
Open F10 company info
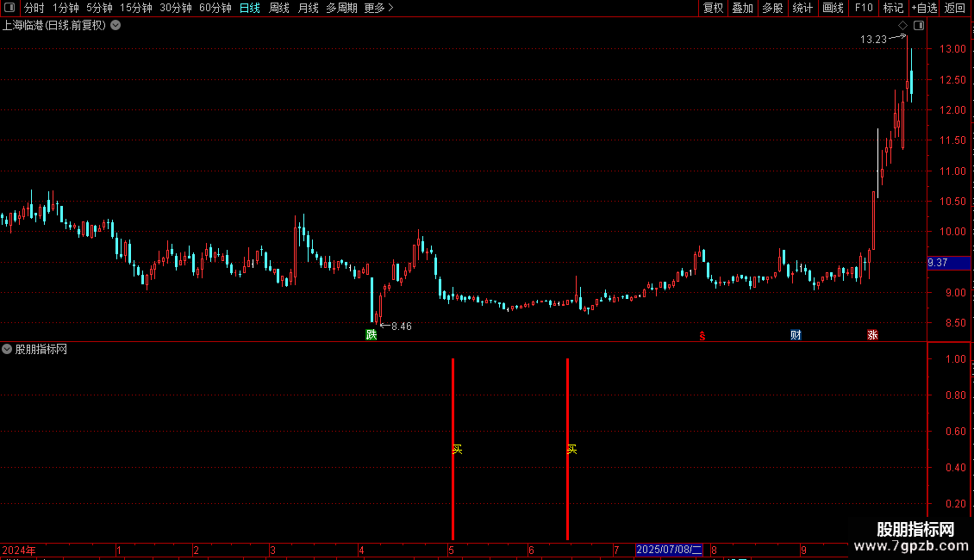tap(864, 8)
